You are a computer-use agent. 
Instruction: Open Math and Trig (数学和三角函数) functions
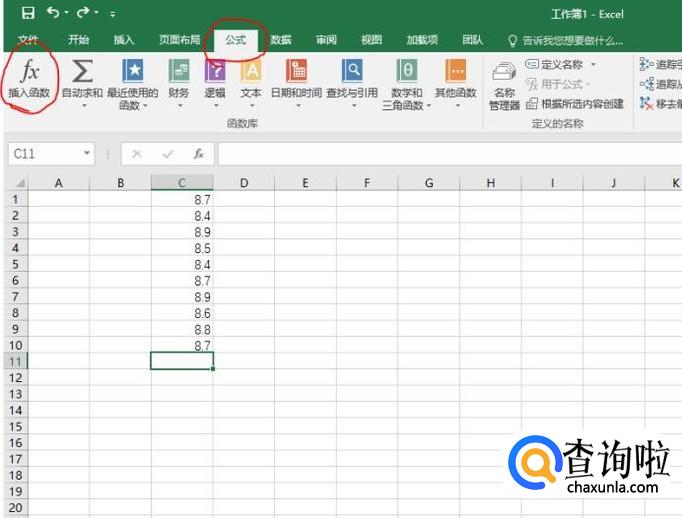pos(407,72)
